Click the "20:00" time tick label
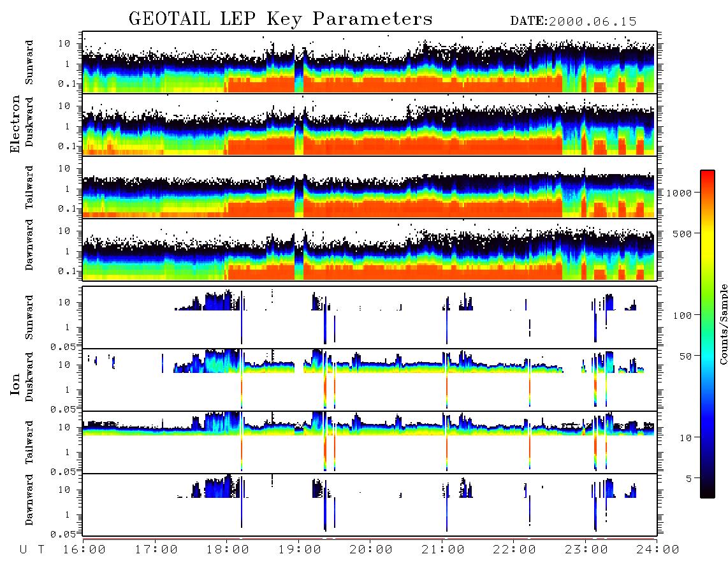Image resolution: width=728 pixels, height=561 pixels. (372, 550)
